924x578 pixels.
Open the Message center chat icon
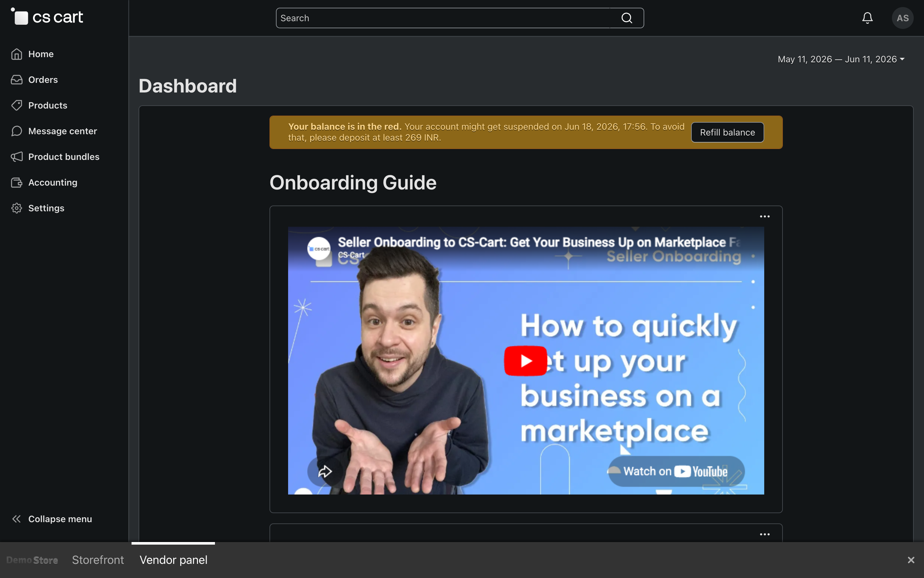coord(16,131)
